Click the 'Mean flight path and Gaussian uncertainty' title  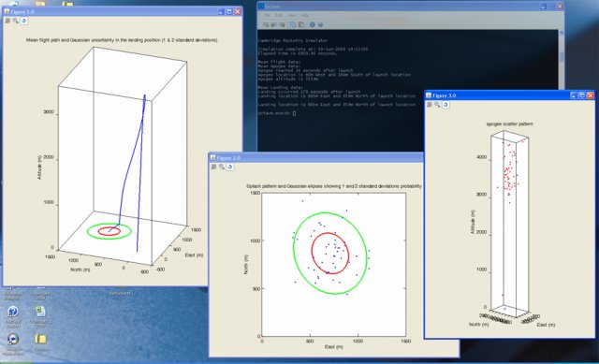122,40
